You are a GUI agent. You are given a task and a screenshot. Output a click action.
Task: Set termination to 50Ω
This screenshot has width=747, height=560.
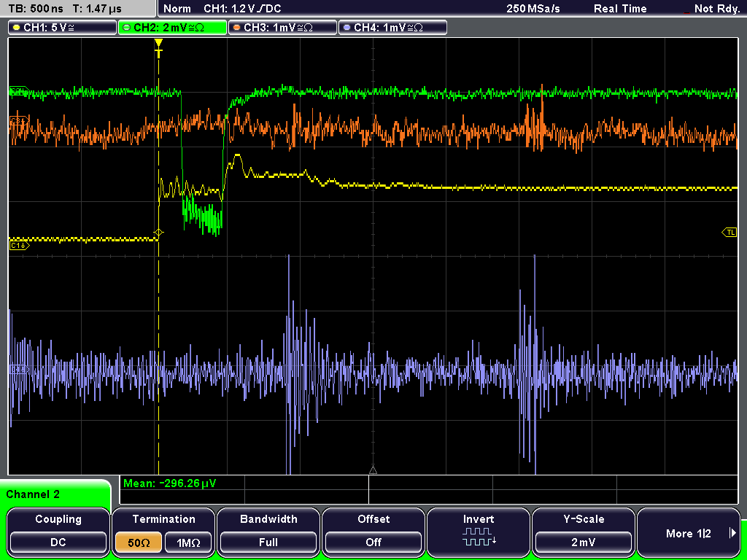139,542
